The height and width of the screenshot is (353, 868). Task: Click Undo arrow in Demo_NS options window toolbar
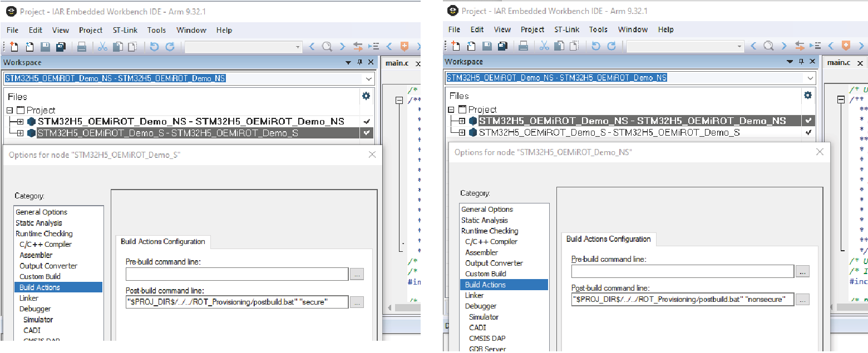coord(596,46)
